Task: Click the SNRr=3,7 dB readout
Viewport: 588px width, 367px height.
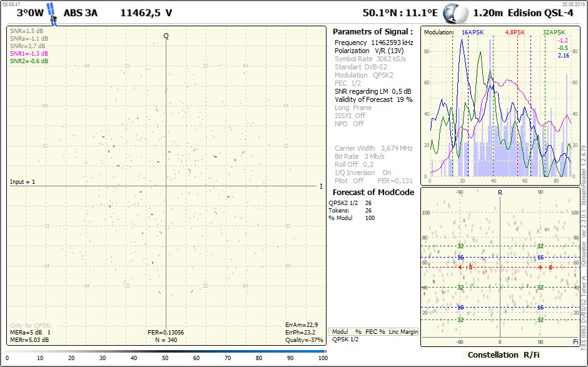Action: pyautogui.click(x=28, y=46)
